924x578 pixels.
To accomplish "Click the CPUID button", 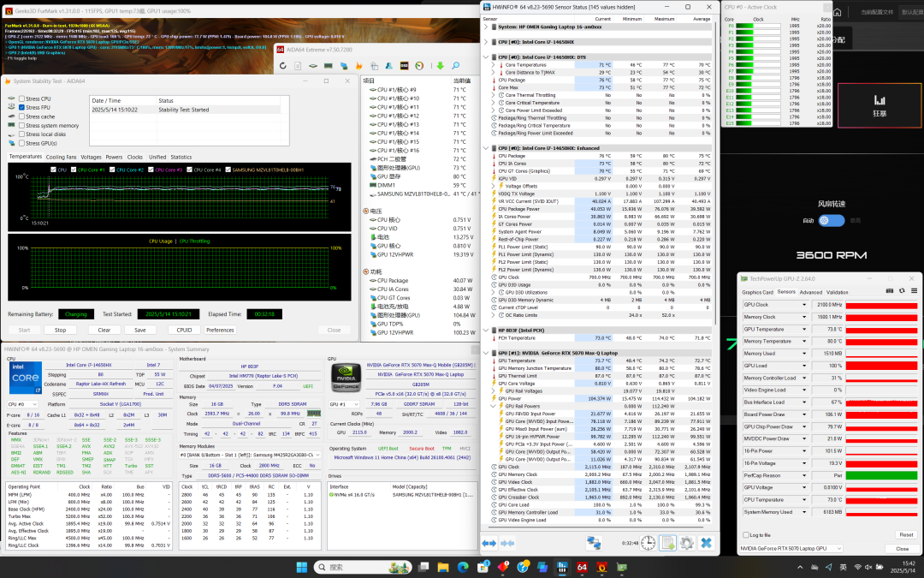I will [x=184, y=330].
